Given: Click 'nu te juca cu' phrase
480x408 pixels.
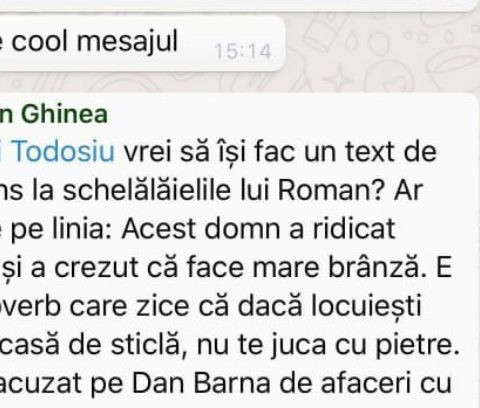Looking at the screenshot, I should point(282,345).
